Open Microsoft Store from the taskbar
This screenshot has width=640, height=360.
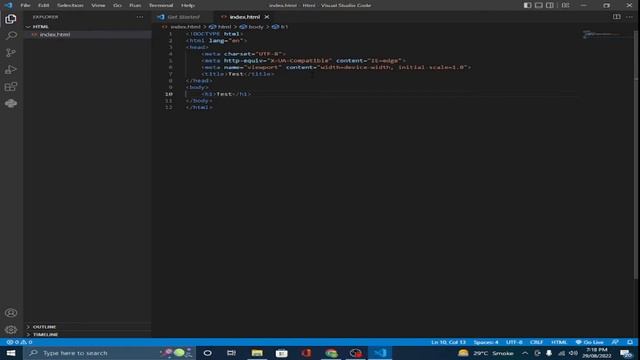point(281,353)
